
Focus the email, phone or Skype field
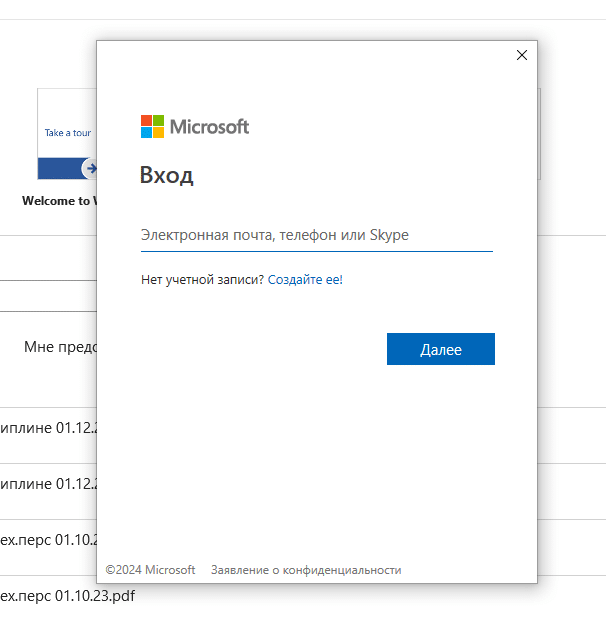[x=316, y=236]
